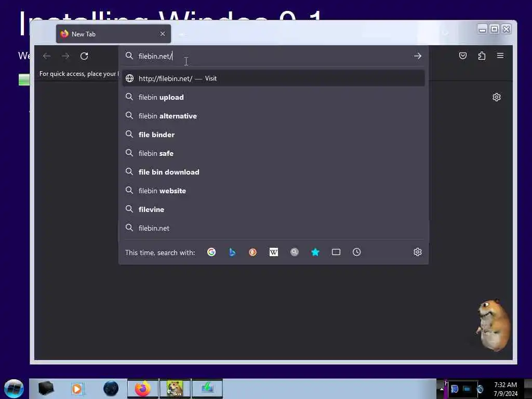
Task: Search history using clock icon
Action: pos(356,252)
